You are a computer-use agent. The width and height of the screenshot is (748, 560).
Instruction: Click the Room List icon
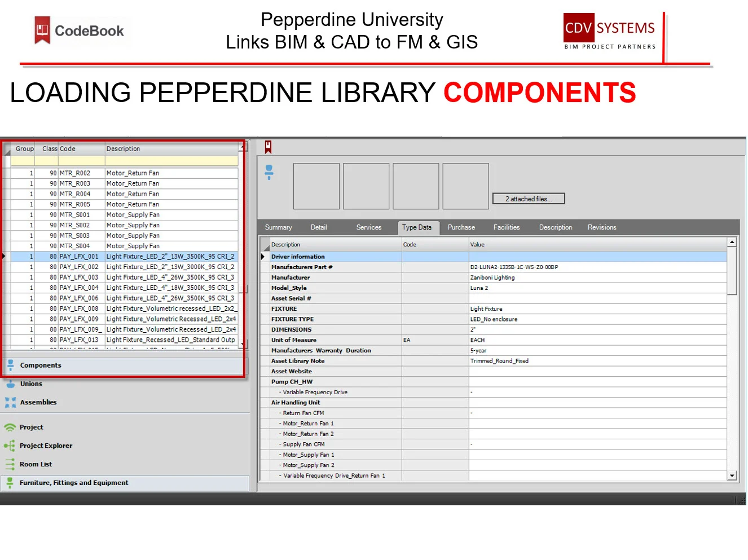10,465
